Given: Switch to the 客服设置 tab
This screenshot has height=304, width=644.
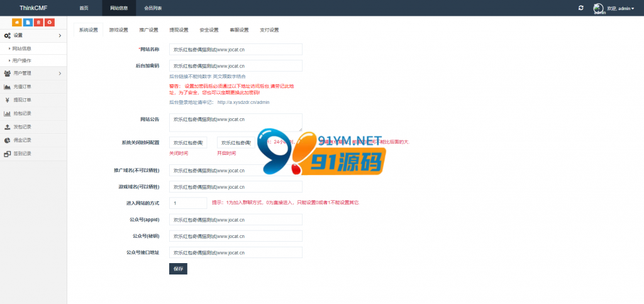Looking at the screenshot, I should 239,30.
